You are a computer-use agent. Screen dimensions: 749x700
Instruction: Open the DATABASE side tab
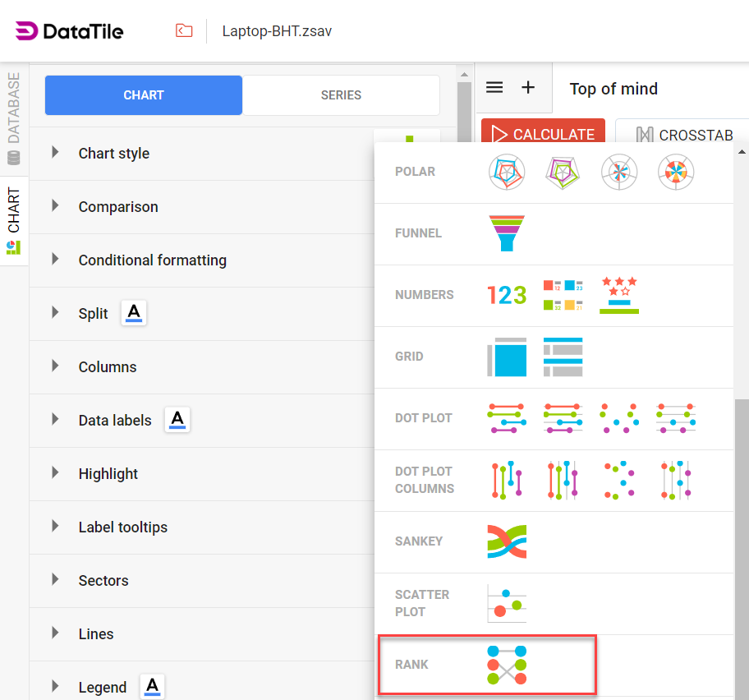point(14,117)
